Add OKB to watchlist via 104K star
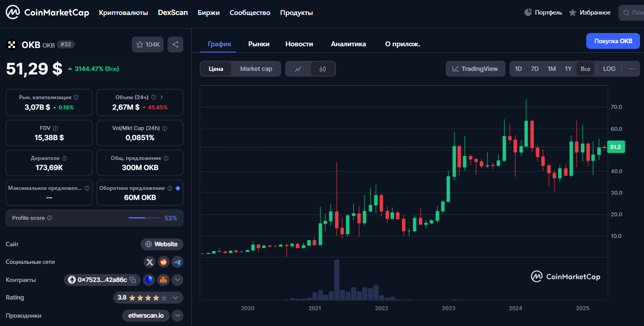Screen dimensions: 644x326 click(148, 44)
